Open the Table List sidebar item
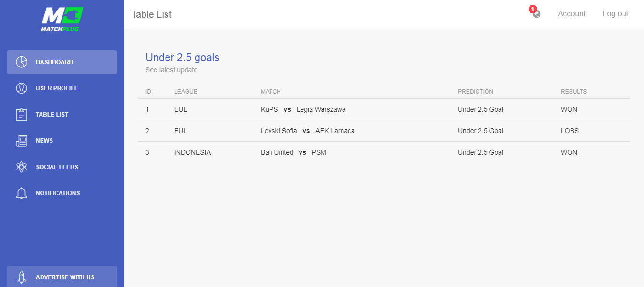The image size is (644, 287). click(62, 115)
